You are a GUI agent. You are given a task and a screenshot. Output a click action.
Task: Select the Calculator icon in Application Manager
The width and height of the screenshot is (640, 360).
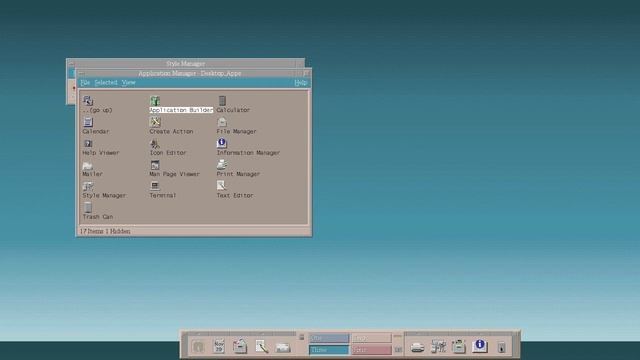point(222,100)
